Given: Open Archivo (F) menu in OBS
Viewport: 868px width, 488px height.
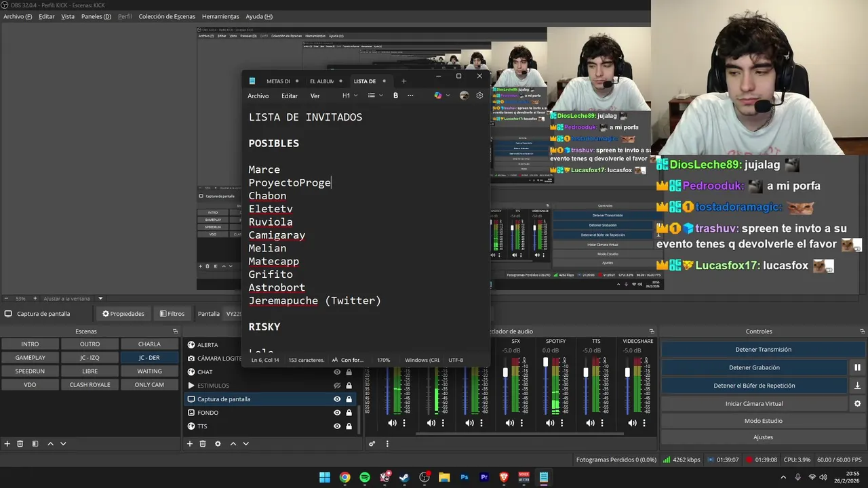Looking at the screenshot, I should [18, 16].
